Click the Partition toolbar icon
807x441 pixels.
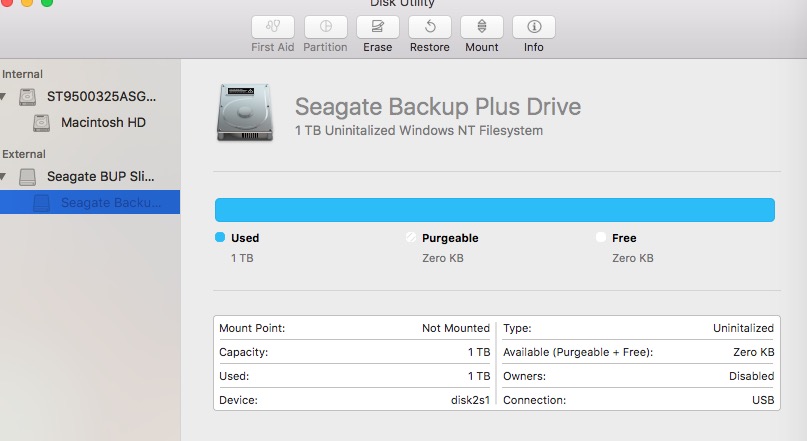coord(326,28)
